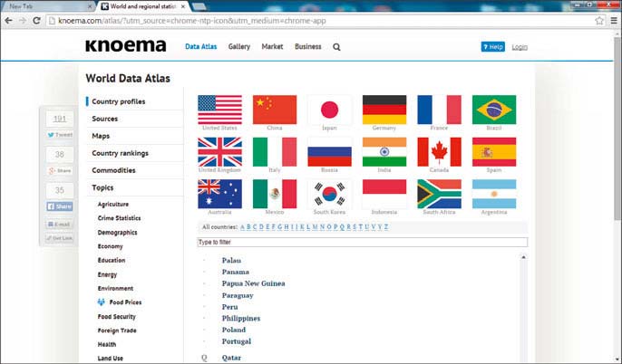
Task: Open the Qatar country link
Action: [232, 358]
